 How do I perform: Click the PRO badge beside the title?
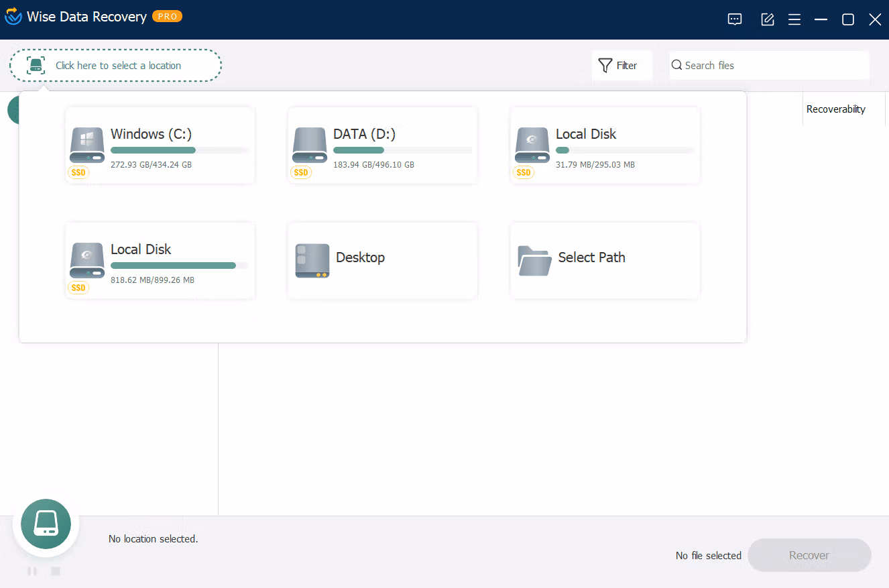pyautogui.click(x=167, y=16)
